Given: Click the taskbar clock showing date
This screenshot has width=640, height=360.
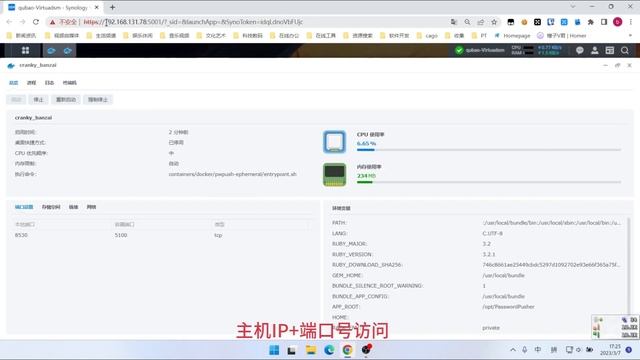Looking at the screenshot, I should [610, 350].
